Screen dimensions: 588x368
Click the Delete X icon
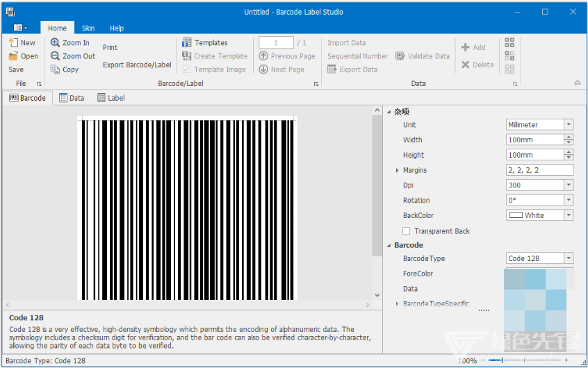click(x=466, y=65)
